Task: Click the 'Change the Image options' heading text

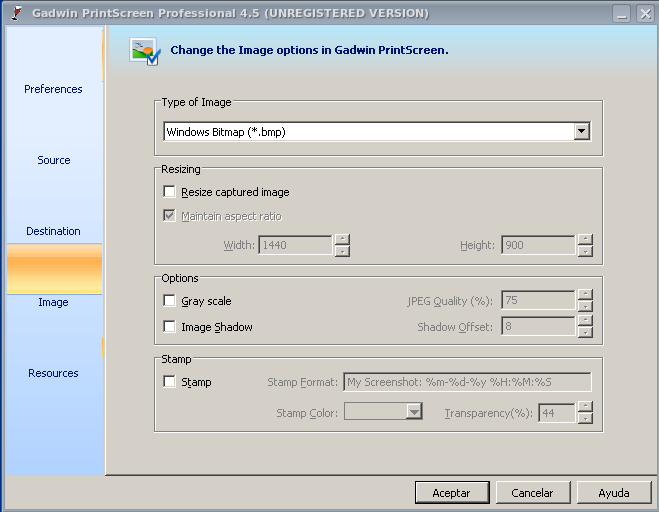Action: [309, 50]
